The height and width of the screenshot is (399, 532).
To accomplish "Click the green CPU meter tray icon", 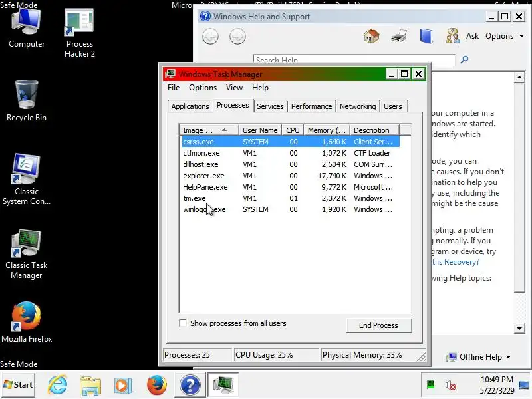I will pyautogui.click(x=430, y=385).
